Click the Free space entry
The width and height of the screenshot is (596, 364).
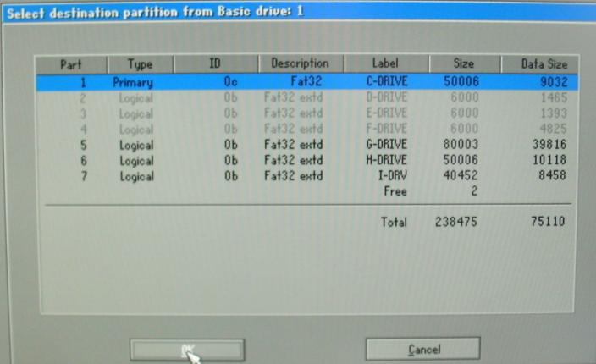(395, 191)
